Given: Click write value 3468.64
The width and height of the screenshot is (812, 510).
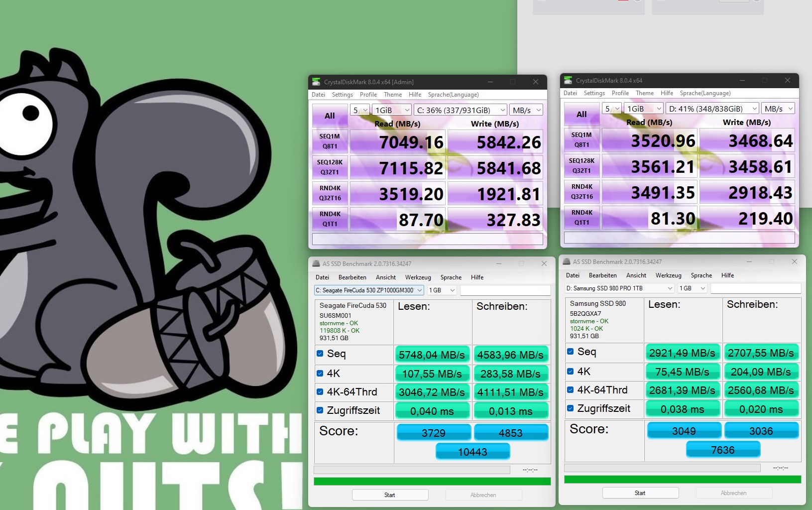Looking at the screenshot, I should 747,141.
